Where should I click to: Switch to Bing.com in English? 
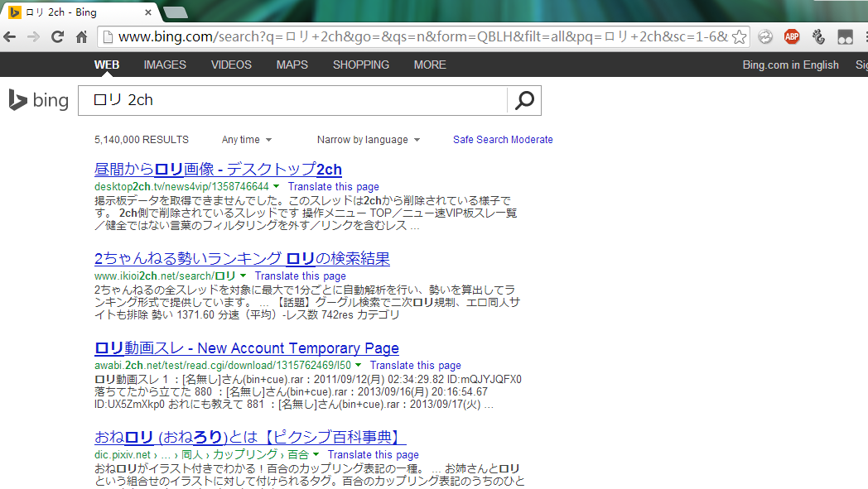(790, 65)
